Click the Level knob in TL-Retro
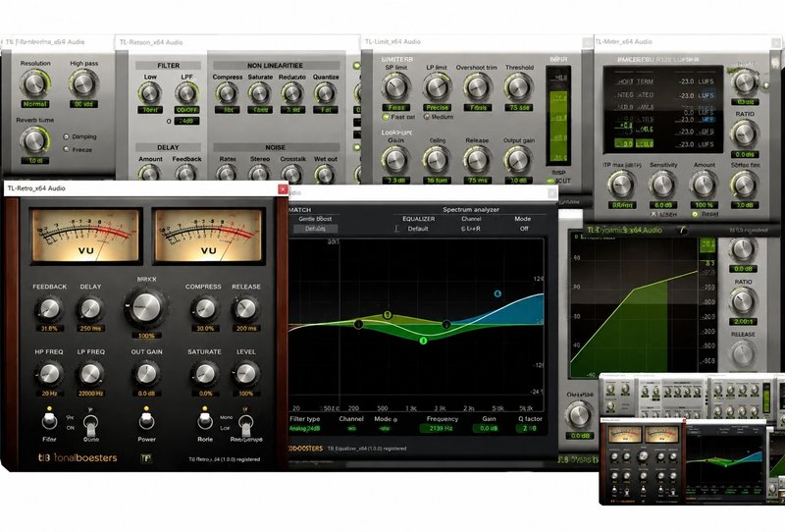Screen dimensions: 785x532 point(245,374)
